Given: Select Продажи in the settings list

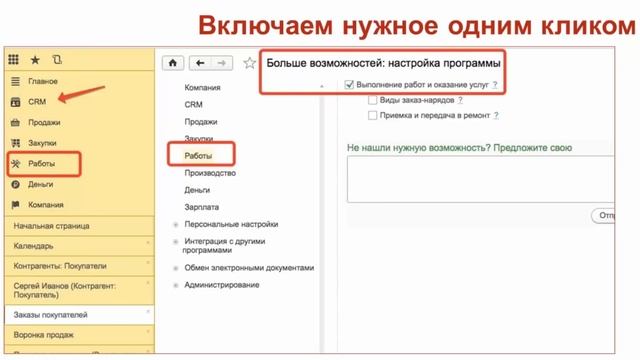Looking at the screenshot, I should point(200,122).
